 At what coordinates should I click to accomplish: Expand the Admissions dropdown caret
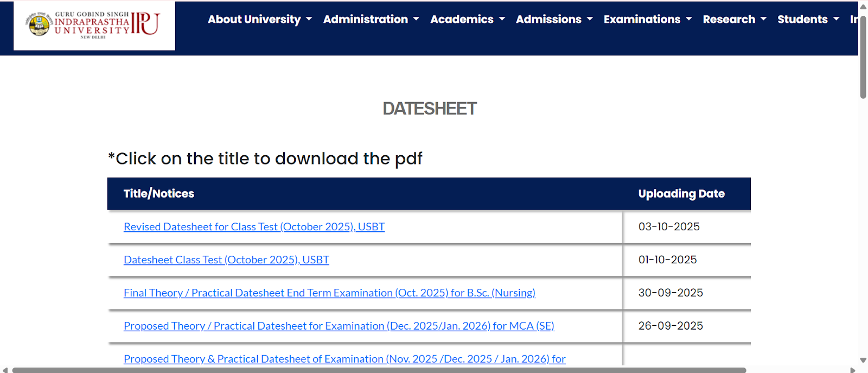coord(590,19)
